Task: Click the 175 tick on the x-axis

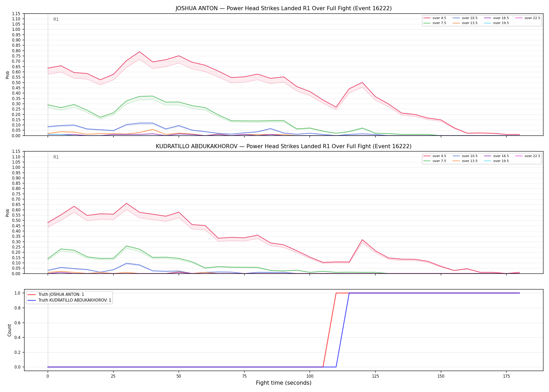Action: 506,376
